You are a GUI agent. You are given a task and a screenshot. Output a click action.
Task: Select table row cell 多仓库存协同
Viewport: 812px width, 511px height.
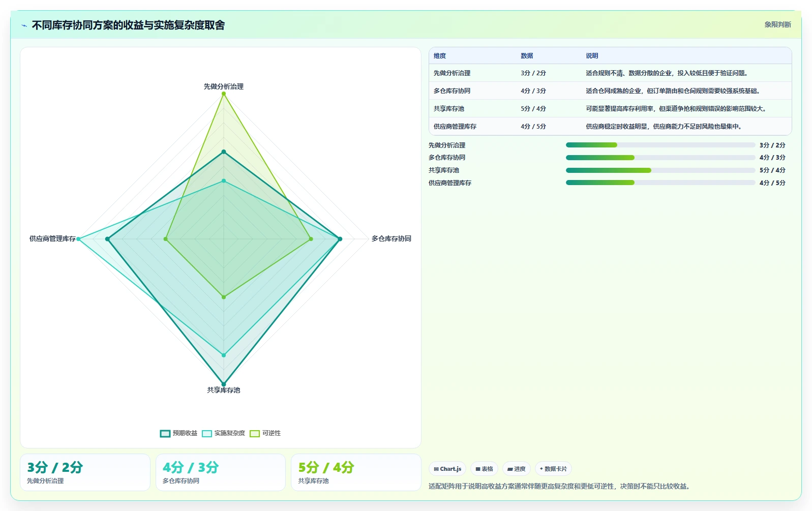(x=452, y=91)
